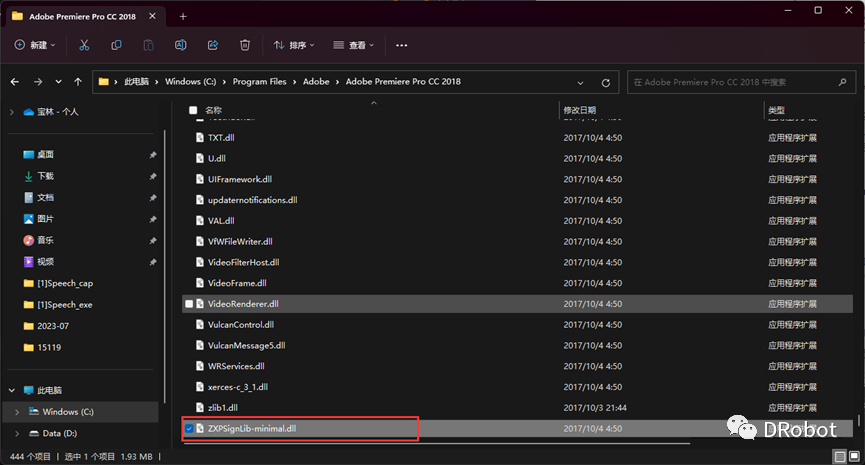Open recent locations dropdown arrow
The image size is (865, 465).
[x=58, y=82]
